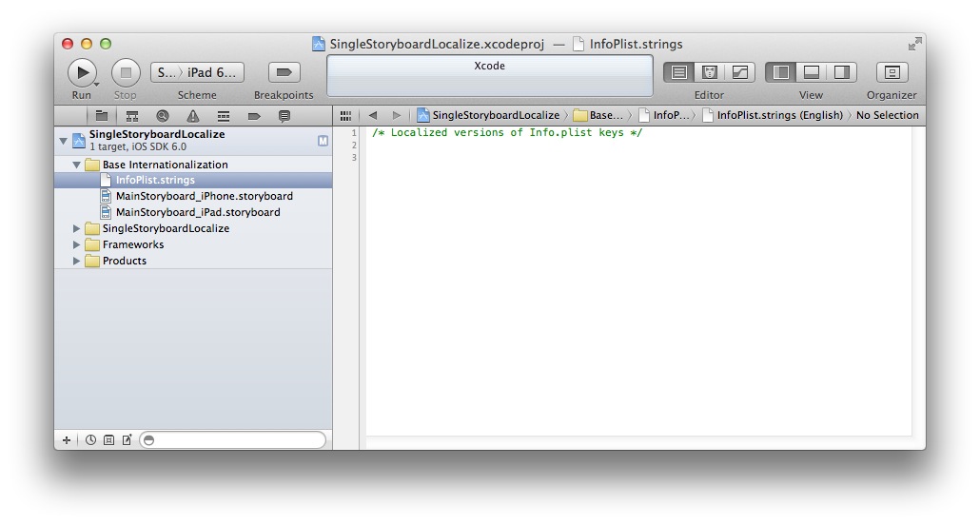Enter full screen with the window arrows
The width and height of the screenshot is (980, 525).
[914, 44]
